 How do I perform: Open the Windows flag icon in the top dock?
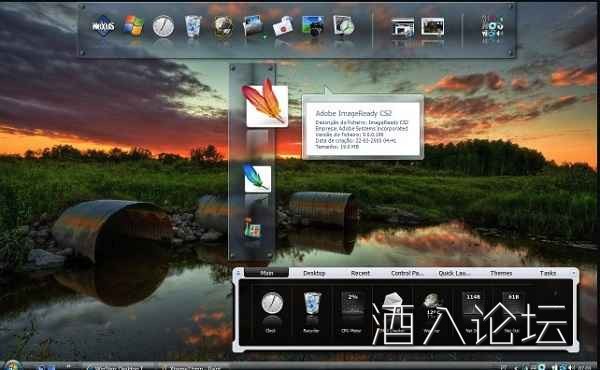coord(133,26)
